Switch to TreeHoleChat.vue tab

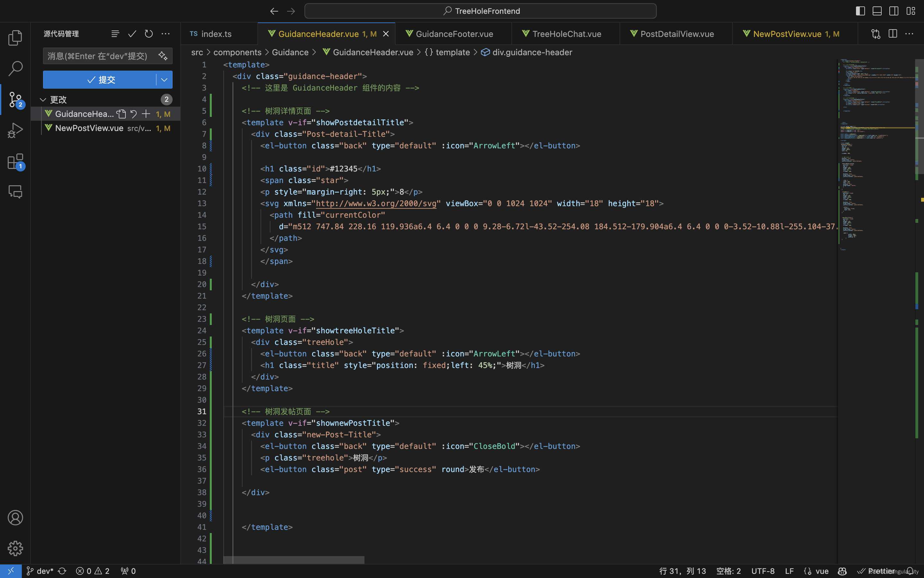566,34
